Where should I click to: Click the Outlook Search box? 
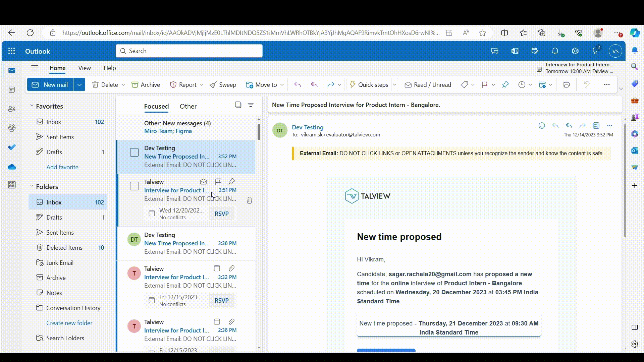[x=189, y=51]
